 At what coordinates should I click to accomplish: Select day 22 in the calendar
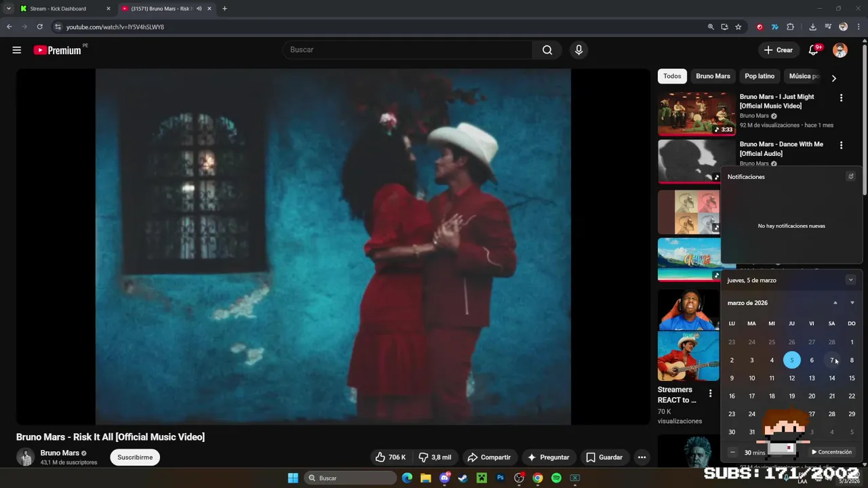point(852,396)
